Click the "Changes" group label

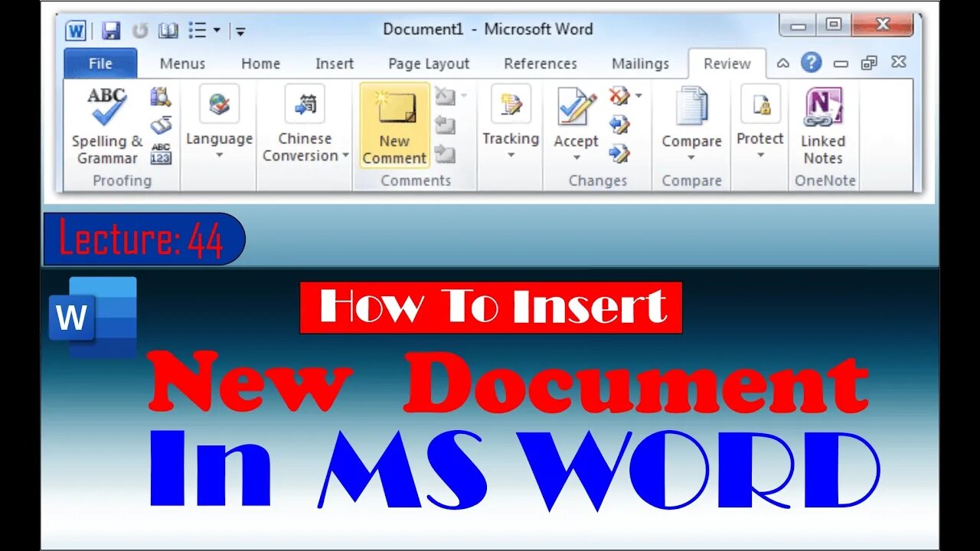click(598, 181)
